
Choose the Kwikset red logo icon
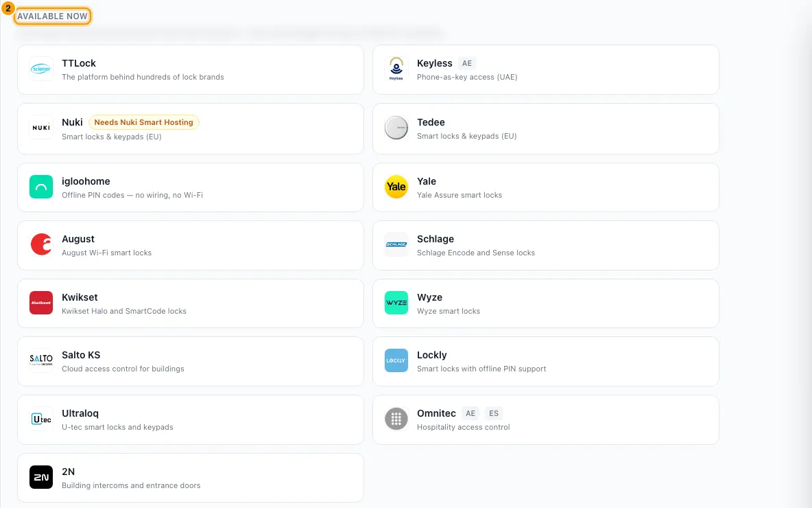[x=41, y=303]
